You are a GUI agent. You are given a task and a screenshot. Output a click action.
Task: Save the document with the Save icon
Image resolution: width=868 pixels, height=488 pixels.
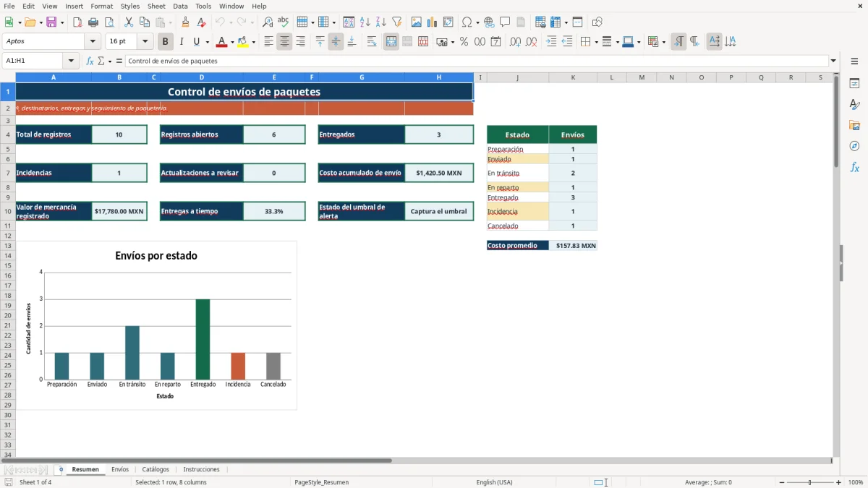click(x=51, y=22)
